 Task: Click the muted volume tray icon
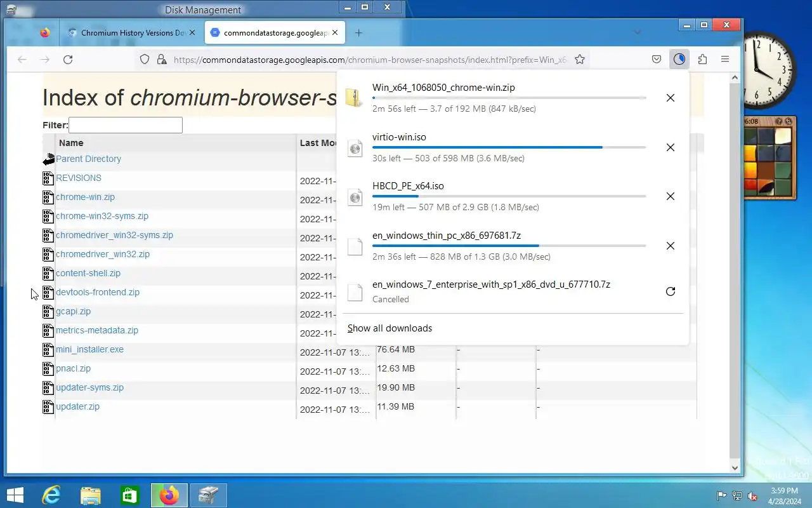(752, 496)
